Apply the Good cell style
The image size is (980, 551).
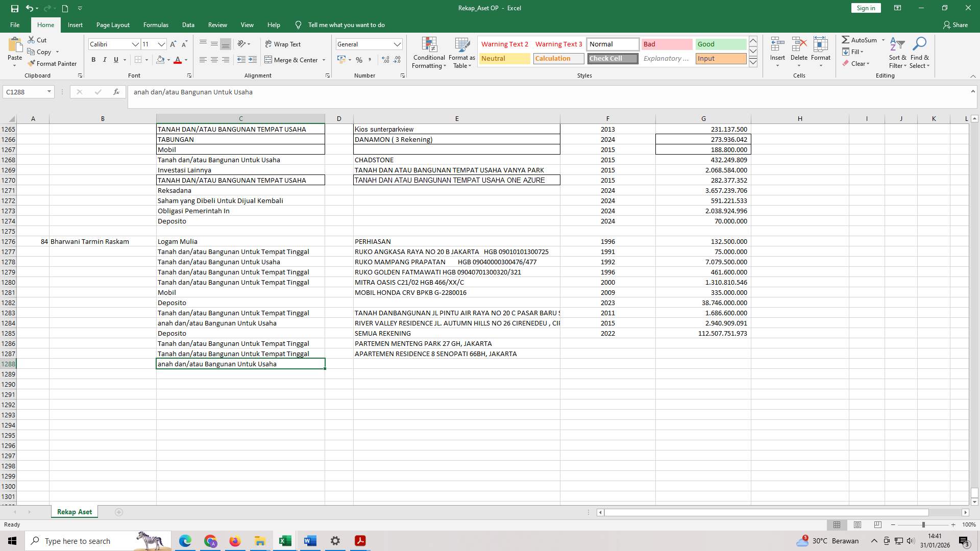(x=720, y=44)
